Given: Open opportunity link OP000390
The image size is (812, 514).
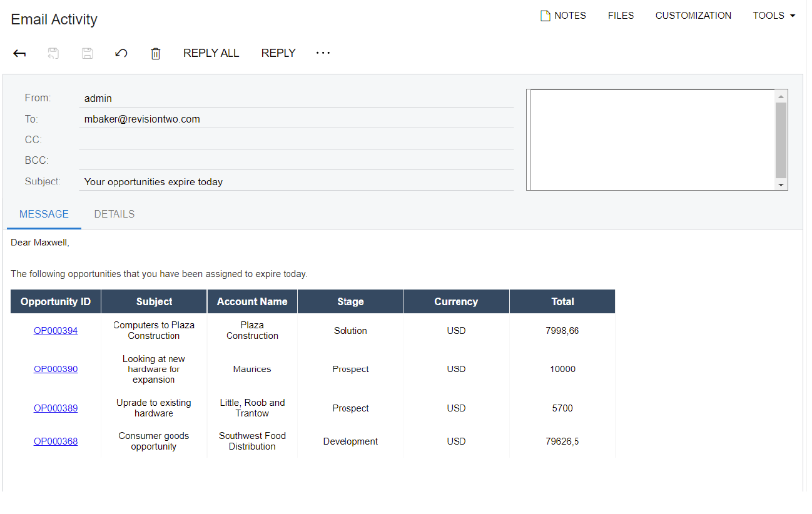Looking at the screenshot, I should [x=56, y=370].
